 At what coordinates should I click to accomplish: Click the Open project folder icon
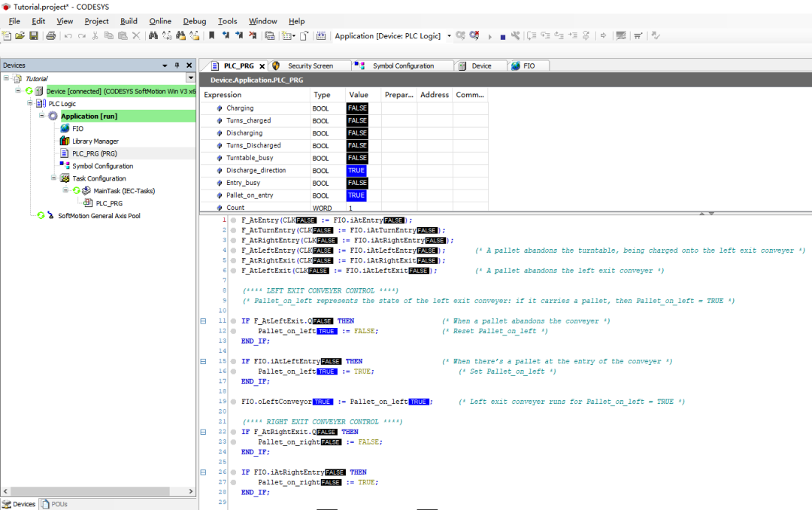coord(20,35)
